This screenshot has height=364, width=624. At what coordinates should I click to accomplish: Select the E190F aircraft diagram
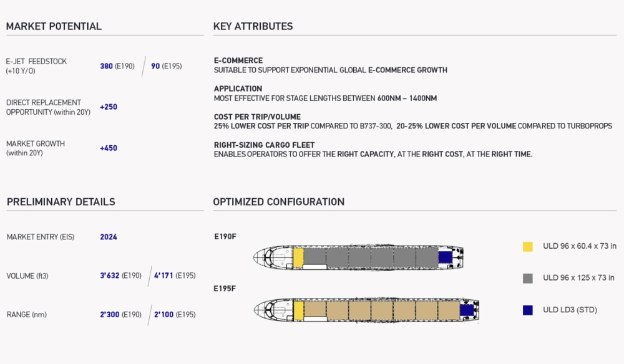(x=358, y=257)
